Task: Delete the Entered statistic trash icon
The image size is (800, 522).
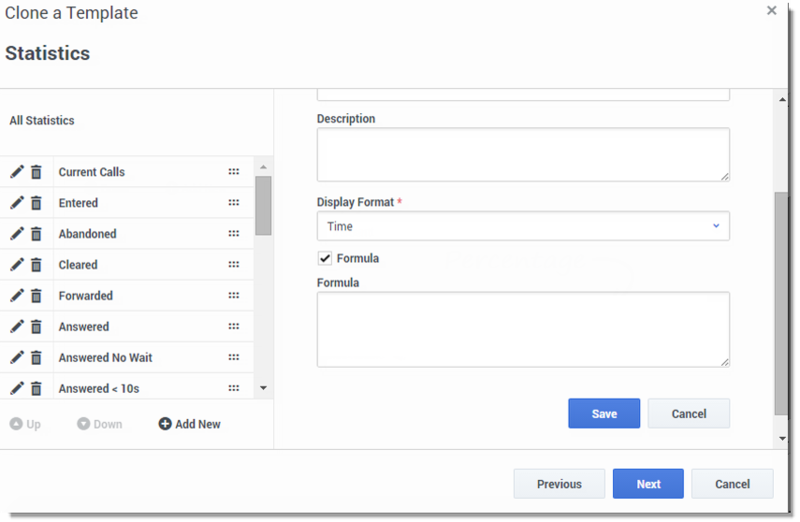Action: (x=36, y=203)
